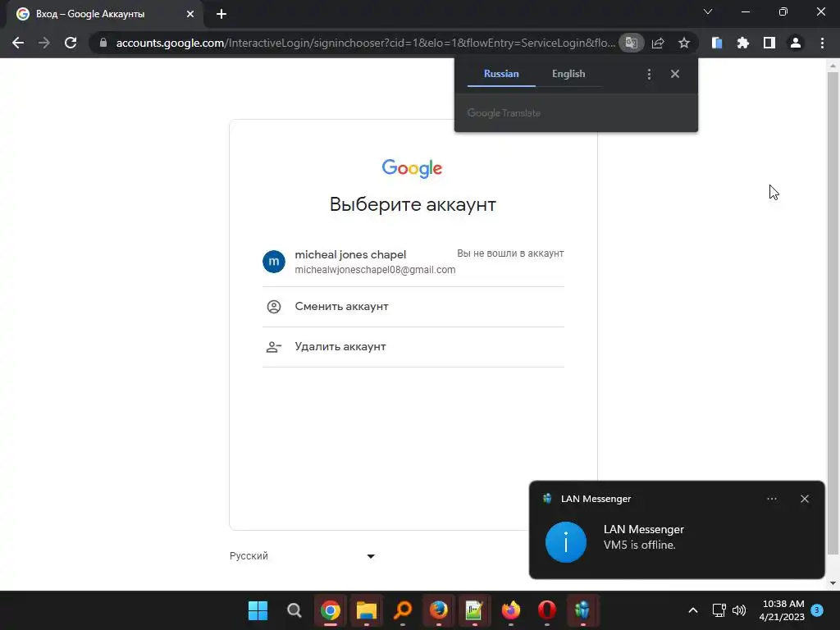The width and height of the screenshot is (840, 630).
Task: Open the orange magnifier app in taskbar
Action: [402, 610]
